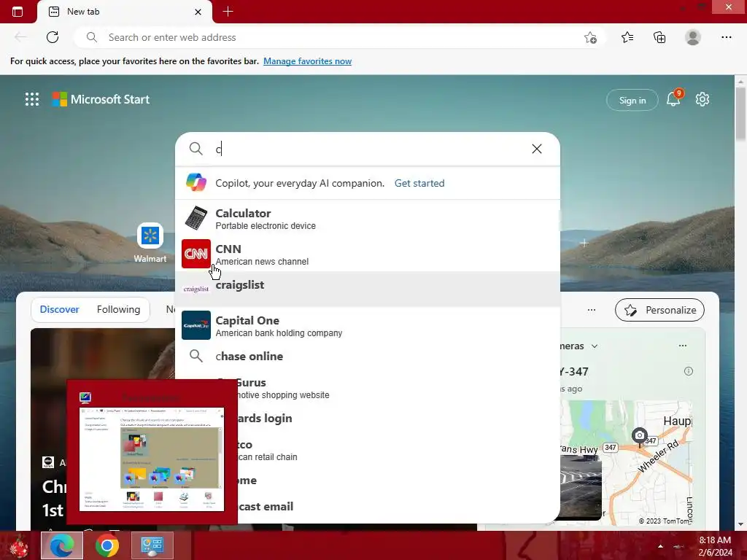Click the Personalize button
Viewport: 747px width, 560px height.
pyautogui.click(x=659, y=310)
